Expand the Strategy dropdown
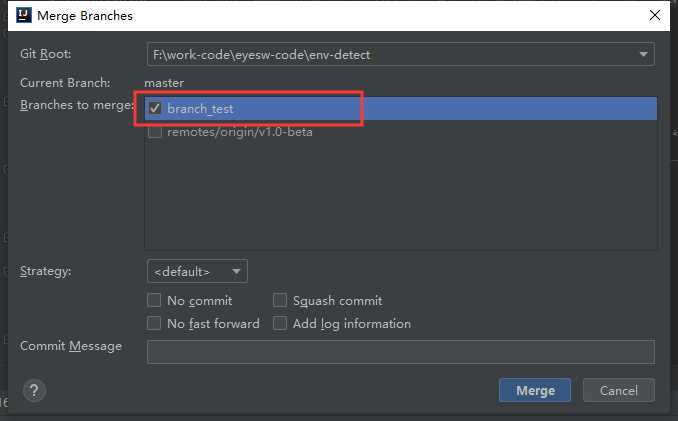678x421 pixels. pyautogui.click(x=197, y=271)
